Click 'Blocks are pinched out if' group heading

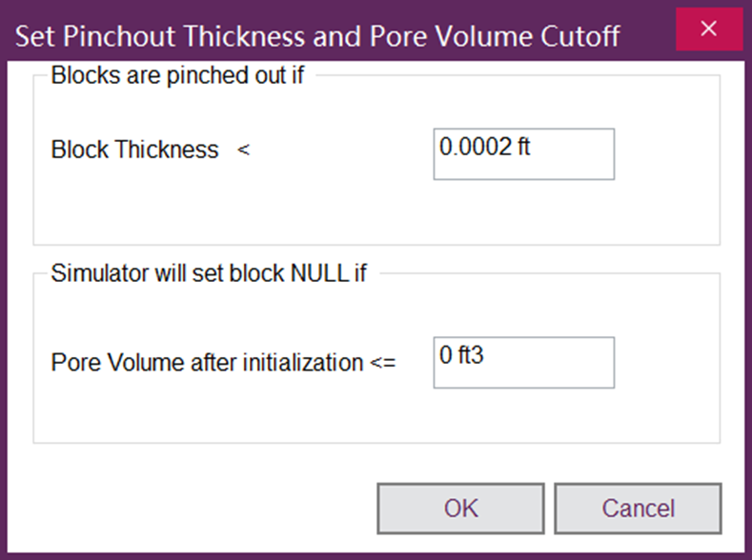point(177,75)
